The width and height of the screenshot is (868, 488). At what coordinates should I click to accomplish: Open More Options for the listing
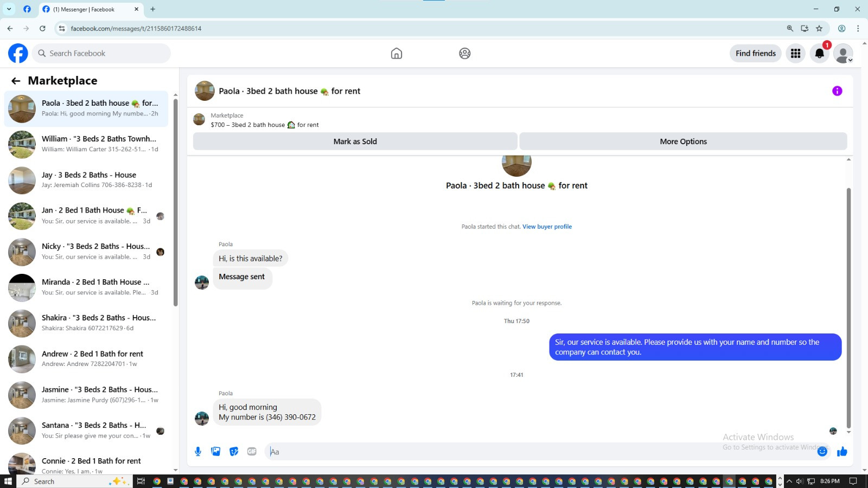(x=684, y=142)
